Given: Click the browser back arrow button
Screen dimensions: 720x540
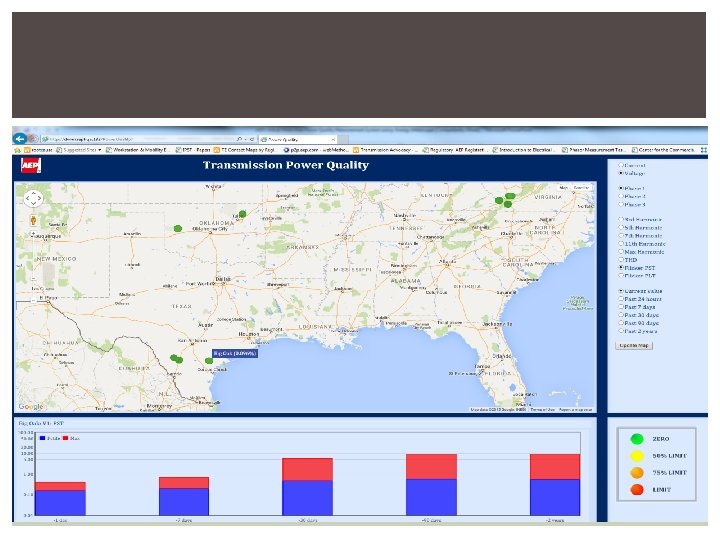Looking at the screenshot, I should pos(20,139).
